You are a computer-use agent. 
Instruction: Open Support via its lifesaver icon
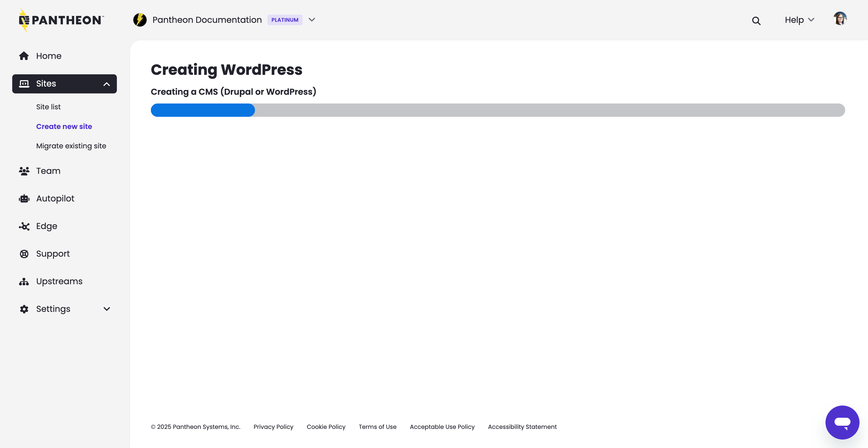(24, 253)
